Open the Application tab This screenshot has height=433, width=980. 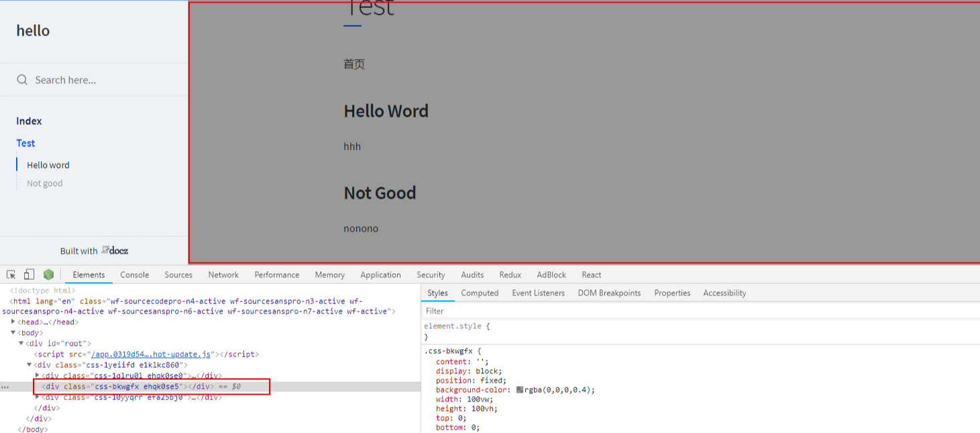[x=380, y=275]
